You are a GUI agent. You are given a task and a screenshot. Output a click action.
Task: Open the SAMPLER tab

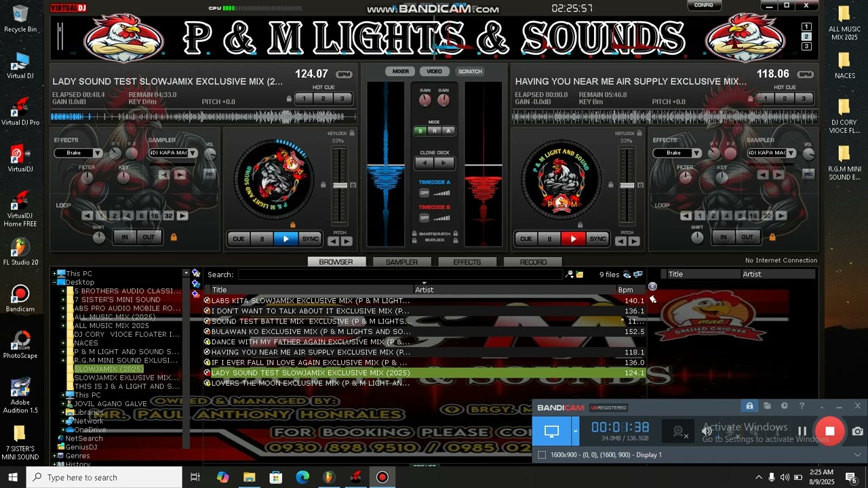coord(401,262)
